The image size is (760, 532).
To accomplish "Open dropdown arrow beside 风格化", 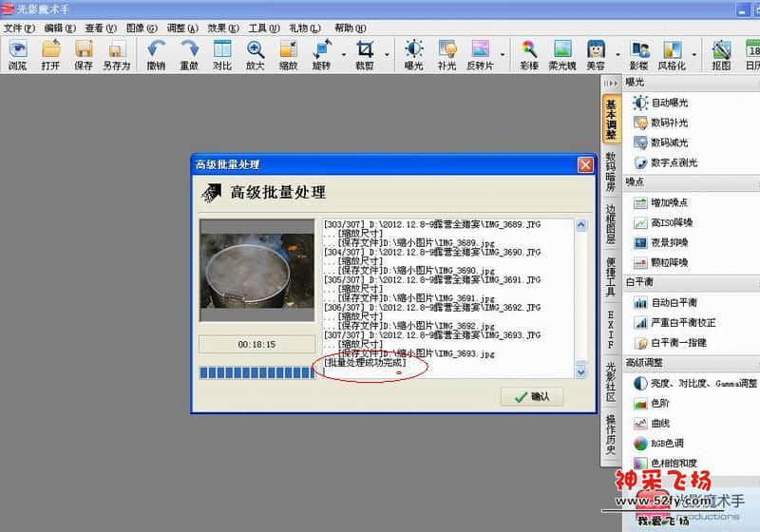I will click(694, 55).
